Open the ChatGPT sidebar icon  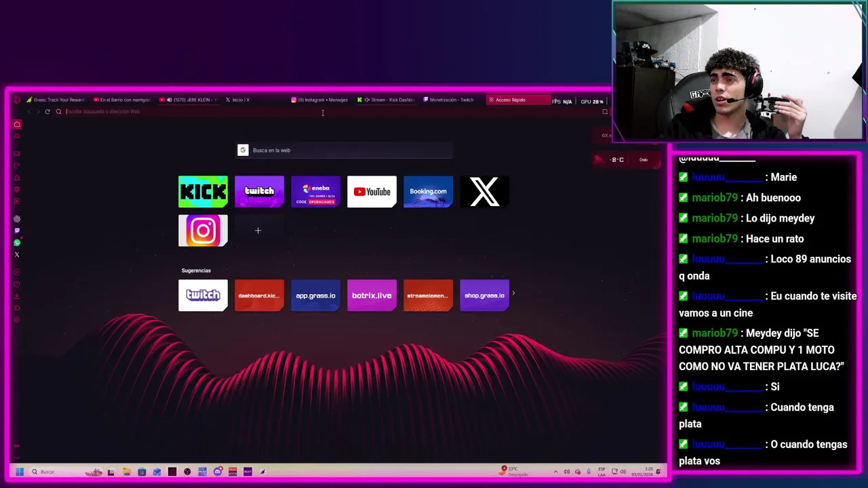[17, 219]
